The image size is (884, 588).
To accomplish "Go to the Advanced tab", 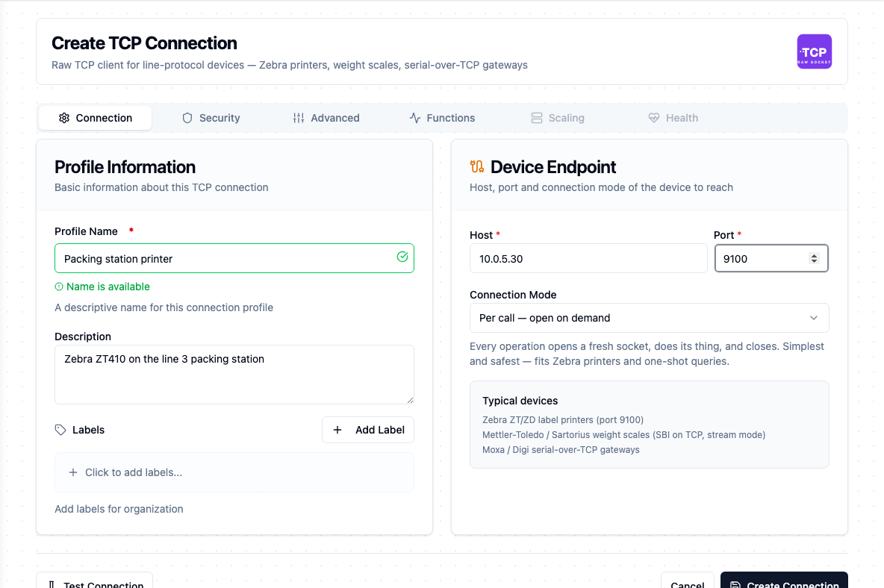I will [x=326, y=118].
